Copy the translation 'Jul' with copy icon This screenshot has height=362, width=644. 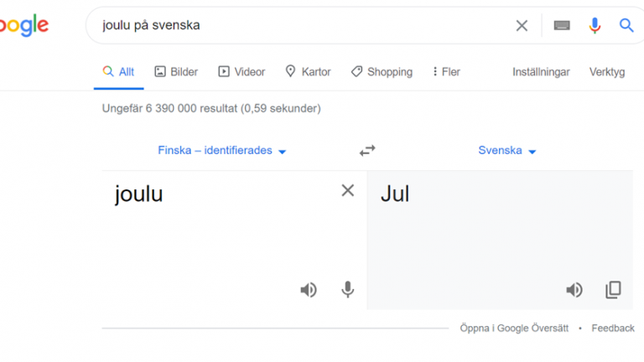point(613,290)
